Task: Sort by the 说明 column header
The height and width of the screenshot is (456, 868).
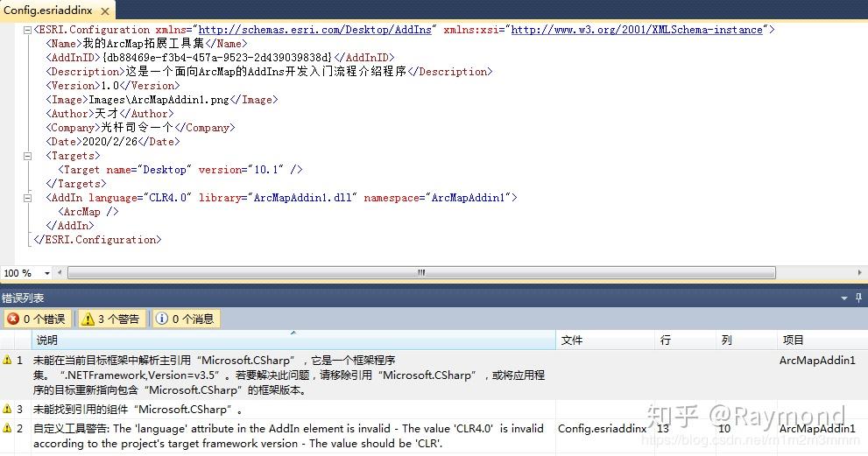Action: point(293,340)
